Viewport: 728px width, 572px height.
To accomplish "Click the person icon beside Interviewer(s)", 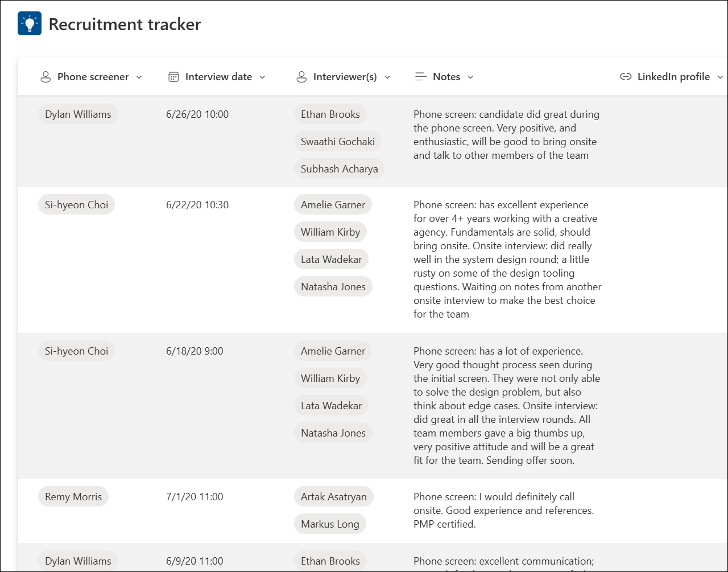I will click(x=301, y=76).
